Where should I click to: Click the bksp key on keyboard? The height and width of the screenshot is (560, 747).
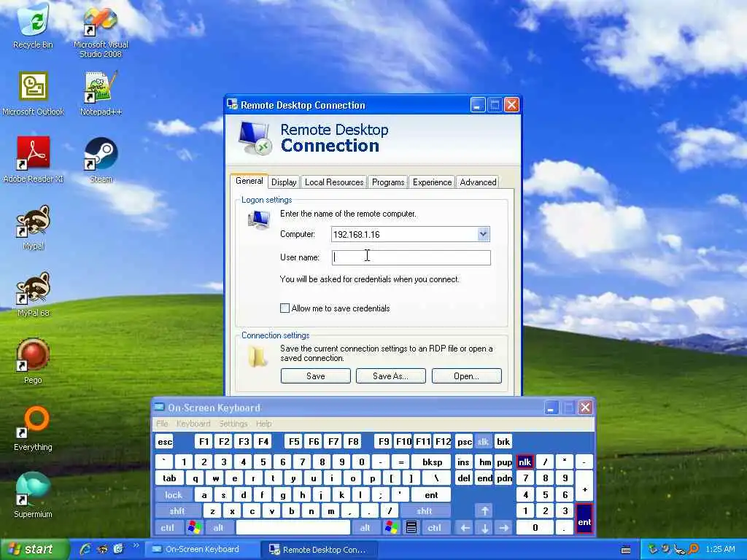click(432, 462)
